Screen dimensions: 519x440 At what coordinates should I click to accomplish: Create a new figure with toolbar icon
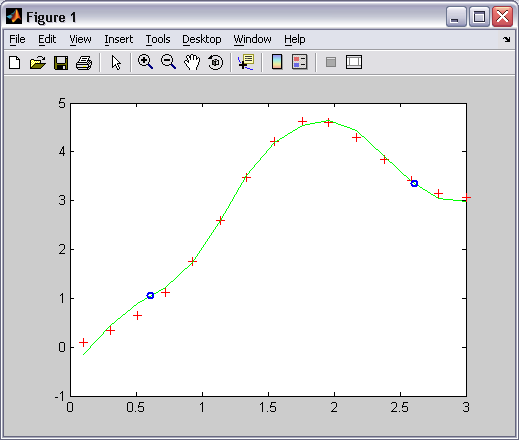(14, 62)
